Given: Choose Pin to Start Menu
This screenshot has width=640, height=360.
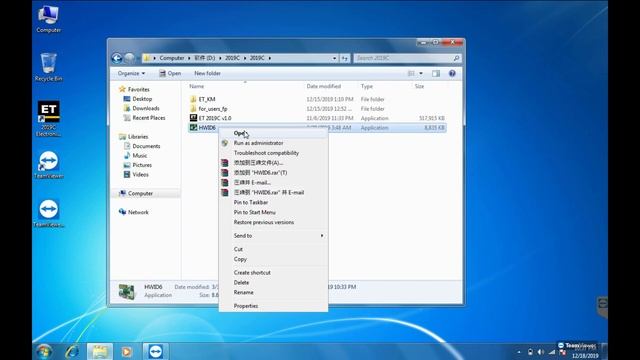Looking at the screenshot, I should point(273,213).
